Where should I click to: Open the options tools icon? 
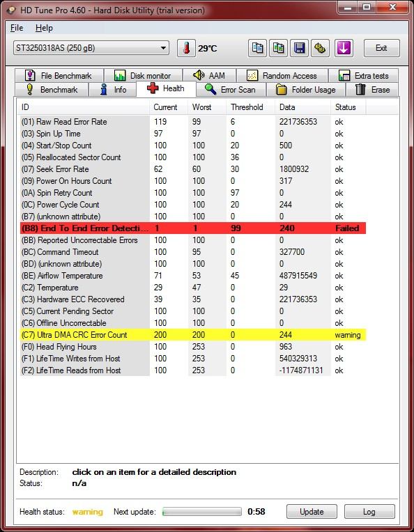pyautogui.click(x=320, y=48)
